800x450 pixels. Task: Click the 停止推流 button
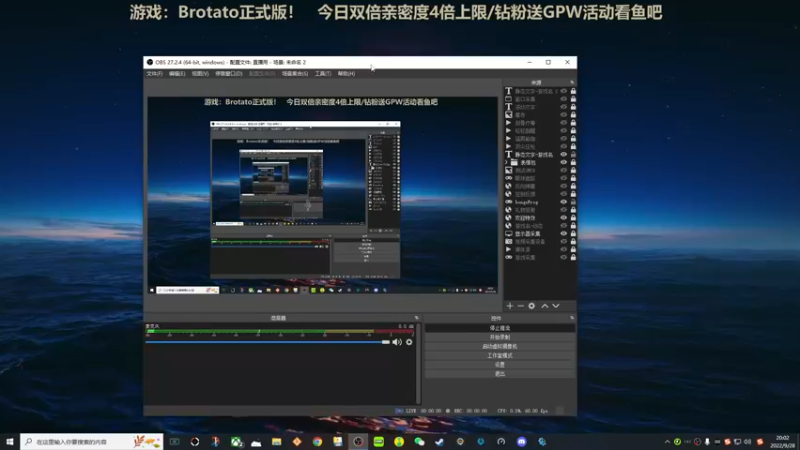(x=499, y=328)
